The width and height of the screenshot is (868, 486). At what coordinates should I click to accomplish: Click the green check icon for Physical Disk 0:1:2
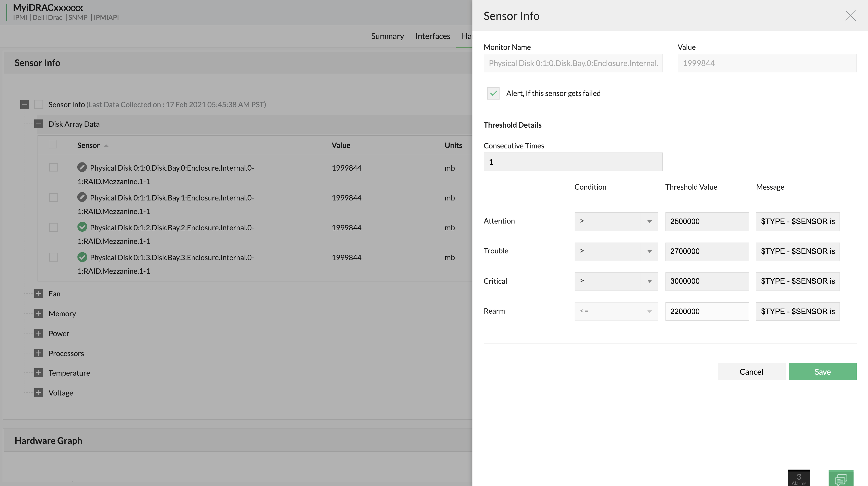tap(82, 227)
